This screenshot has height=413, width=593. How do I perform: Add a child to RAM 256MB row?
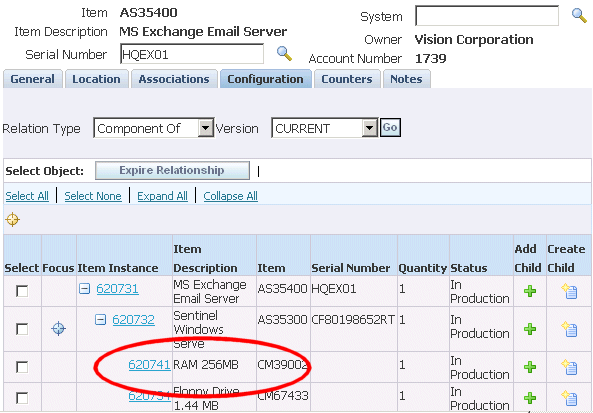(530, 367)
